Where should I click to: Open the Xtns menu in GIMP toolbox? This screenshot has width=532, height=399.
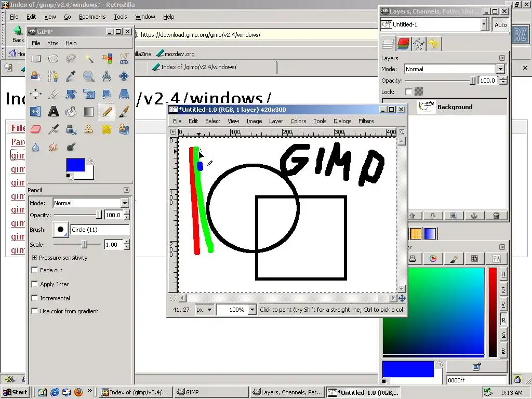(x=52, y=43)
